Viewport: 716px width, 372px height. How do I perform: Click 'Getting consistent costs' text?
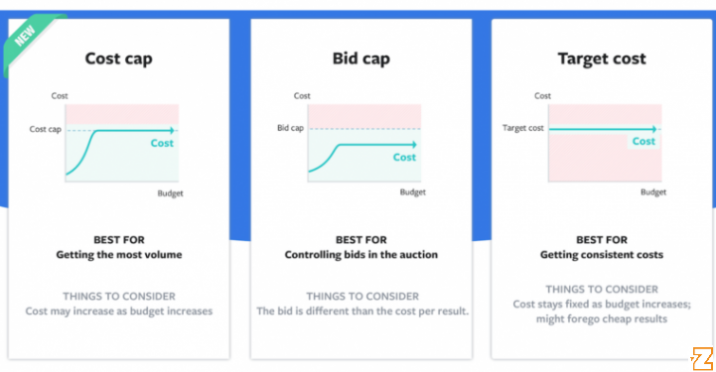602,255
